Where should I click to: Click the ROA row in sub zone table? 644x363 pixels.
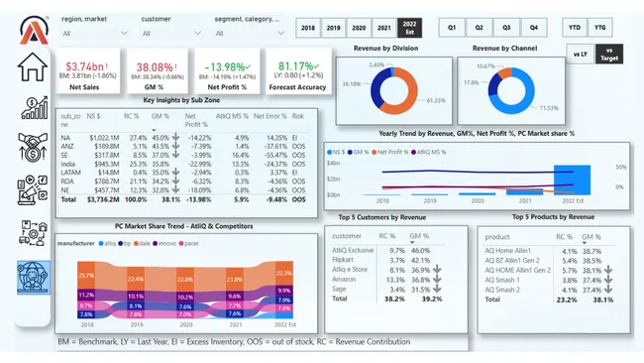pyautogui.click(x=183, y=181)
